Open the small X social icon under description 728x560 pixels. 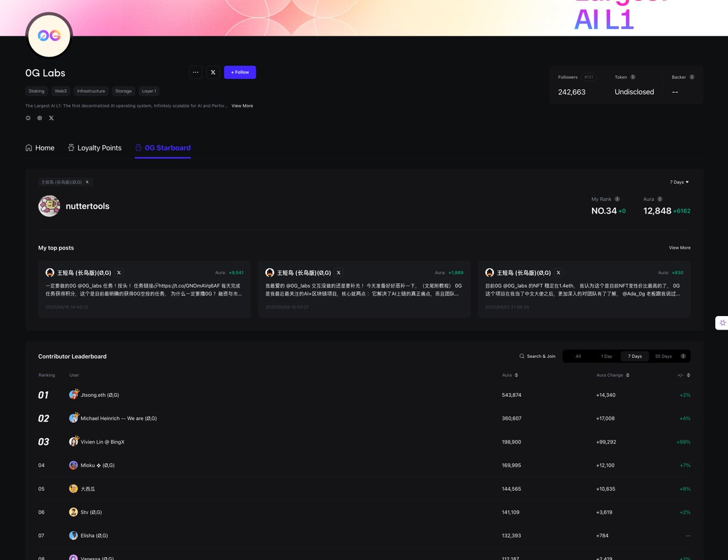pyautogui.click(x=51, y=118)
